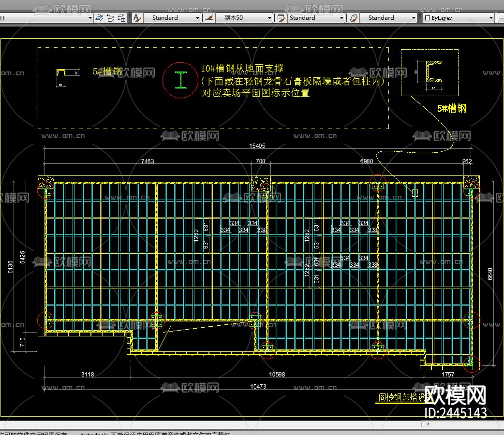Click the Layer Previous icon

[111, 18]
